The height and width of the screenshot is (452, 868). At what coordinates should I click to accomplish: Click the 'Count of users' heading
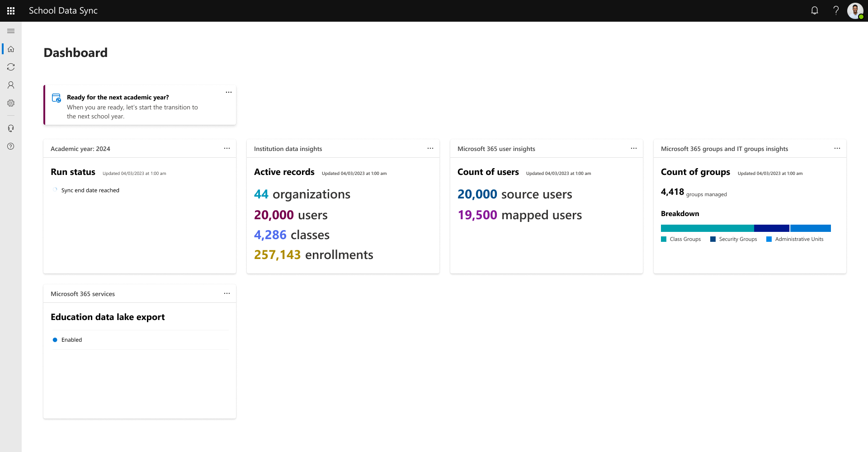point(488,172)
